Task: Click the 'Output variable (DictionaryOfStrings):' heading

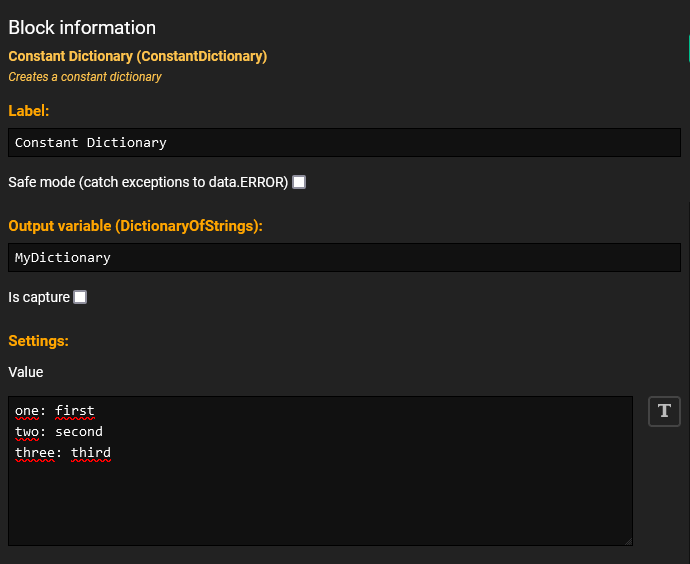Action: coord(136,226)
